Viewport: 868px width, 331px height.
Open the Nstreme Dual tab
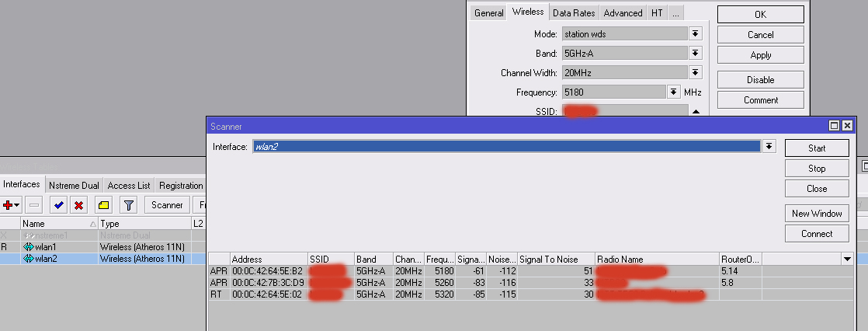[74, 186]
